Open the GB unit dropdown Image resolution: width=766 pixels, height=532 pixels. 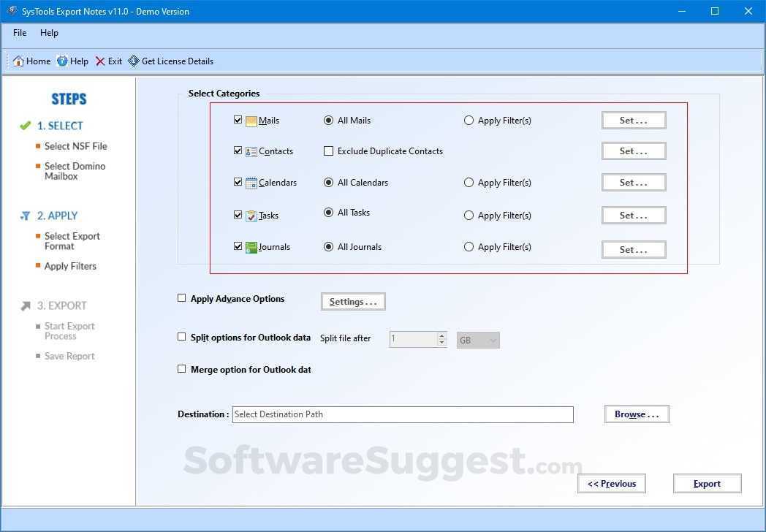tap(477, 339)
